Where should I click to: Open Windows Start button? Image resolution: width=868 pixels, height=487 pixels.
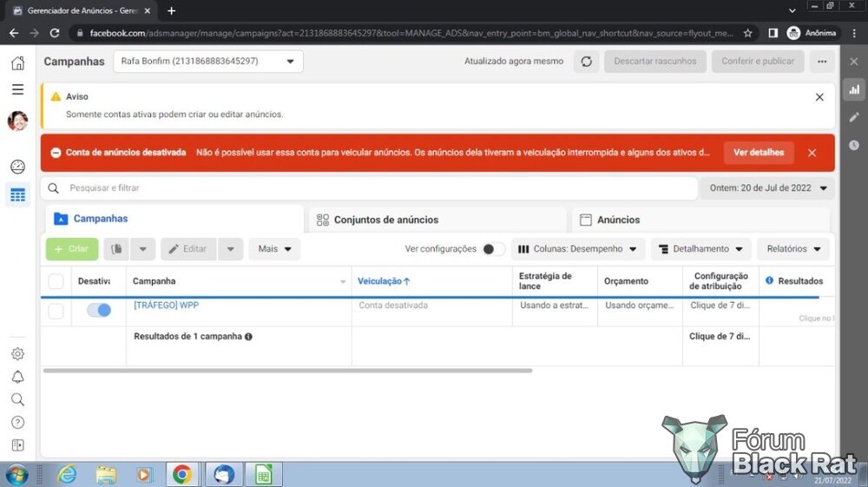(x=17, y=475)
